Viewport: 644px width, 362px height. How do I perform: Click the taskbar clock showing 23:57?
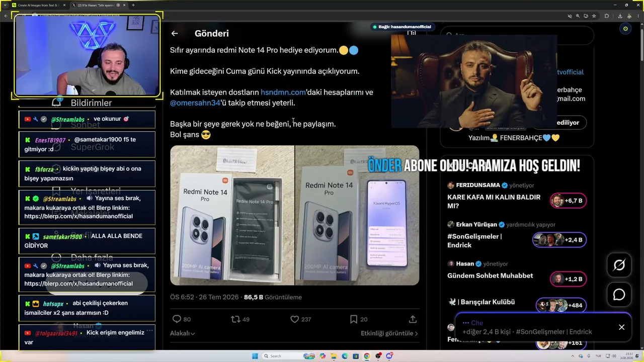coord(628,356)
